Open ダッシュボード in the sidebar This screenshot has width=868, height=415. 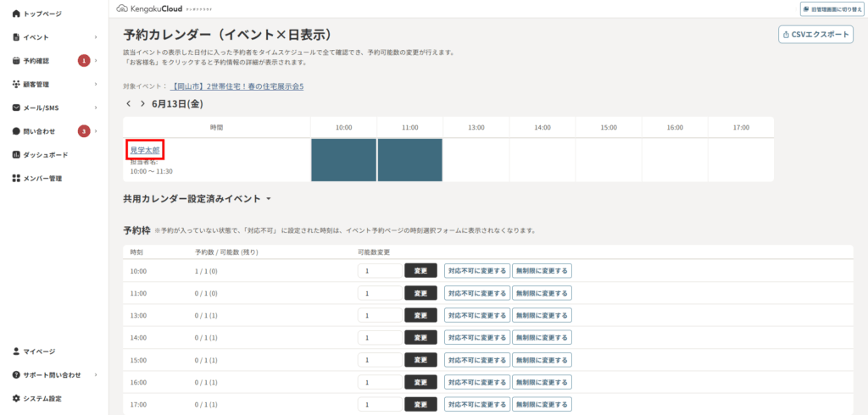coord(46,155)
